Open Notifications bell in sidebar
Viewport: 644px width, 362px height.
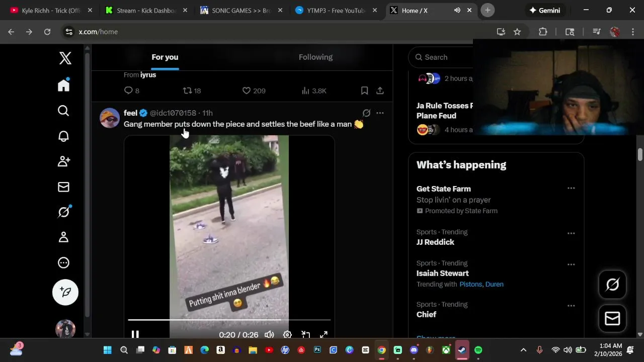click(63, 136)
